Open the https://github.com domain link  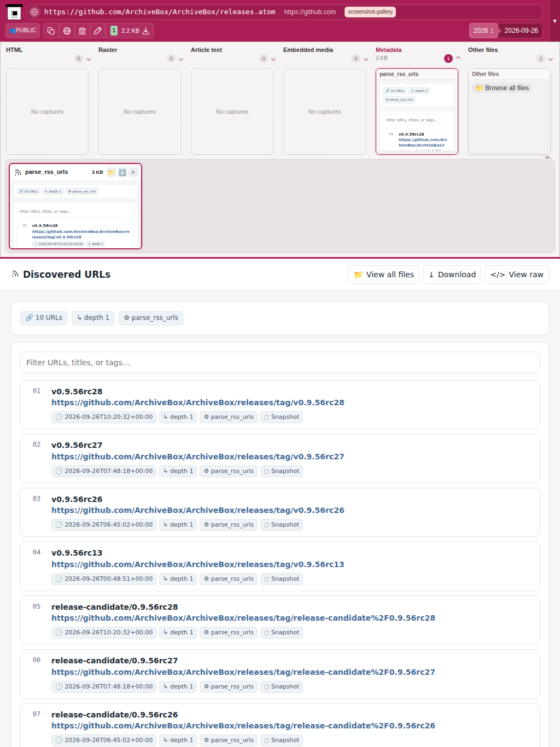coord(310,11)
